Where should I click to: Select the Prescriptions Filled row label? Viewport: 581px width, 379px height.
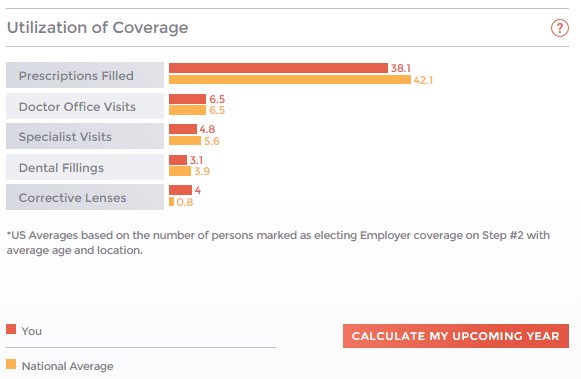[85, 75]
